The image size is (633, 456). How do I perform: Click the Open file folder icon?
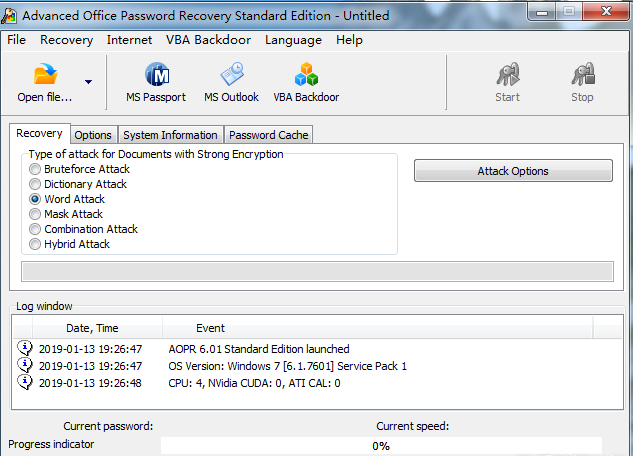pos(45,76)
